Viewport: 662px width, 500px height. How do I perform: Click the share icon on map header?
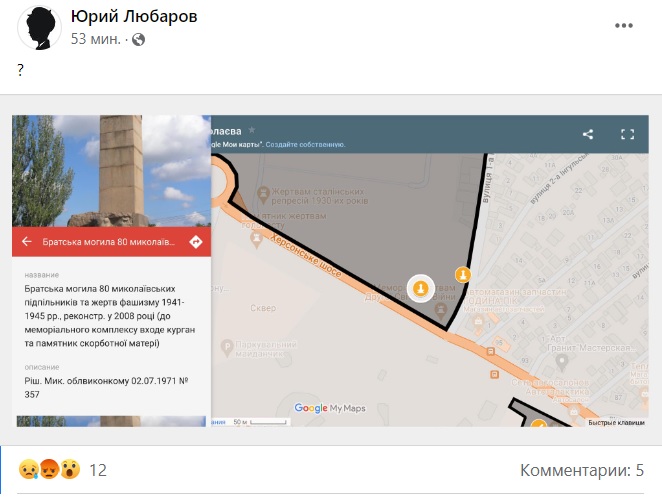[x=588, y=134]
